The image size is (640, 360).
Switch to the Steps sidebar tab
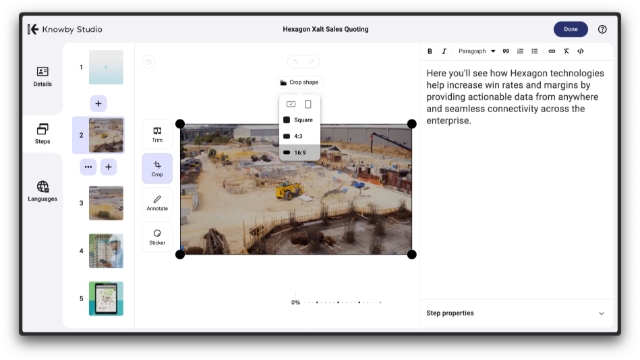(42, 134)
